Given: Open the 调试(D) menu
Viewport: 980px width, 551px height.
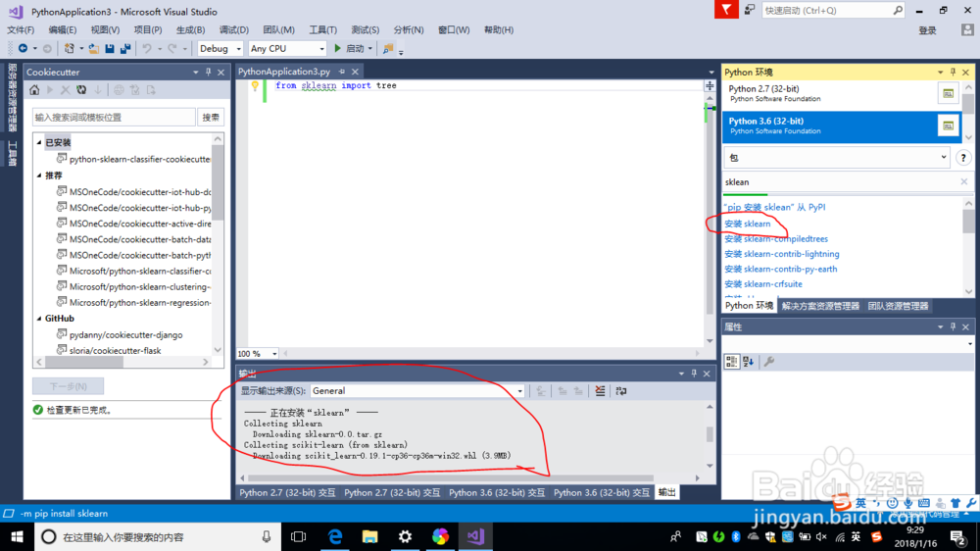Looking at the screenshot, I should (234, 29).
